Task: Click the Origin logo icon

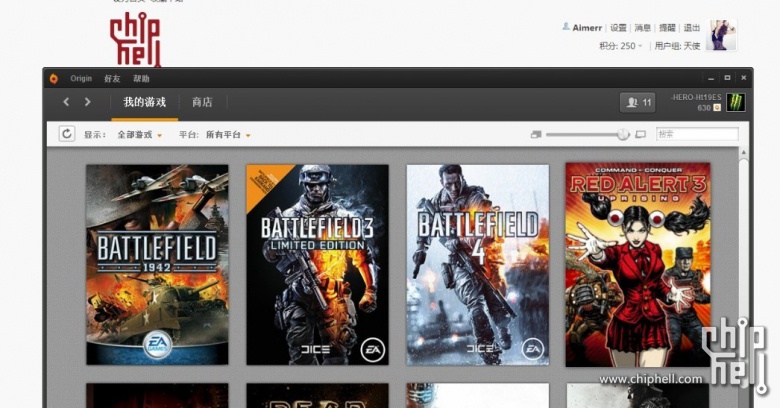Action: click(54, 79)
